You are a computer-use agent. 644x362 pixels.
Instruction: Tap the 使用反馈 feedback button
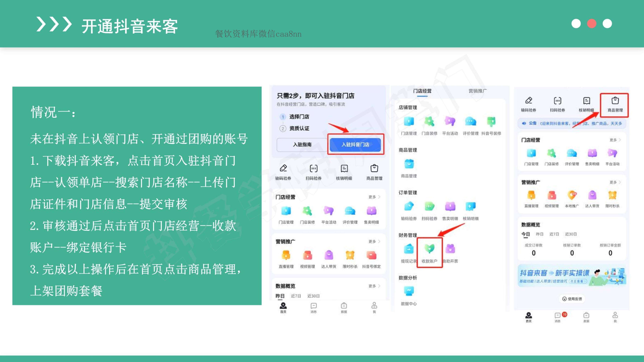pos(572,299)
